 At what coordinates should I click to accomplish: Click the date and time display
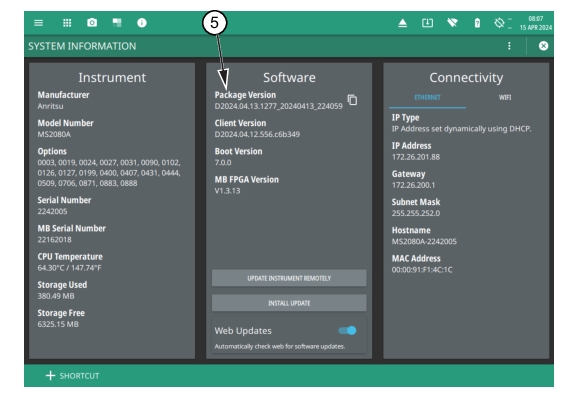click(536, 23)
